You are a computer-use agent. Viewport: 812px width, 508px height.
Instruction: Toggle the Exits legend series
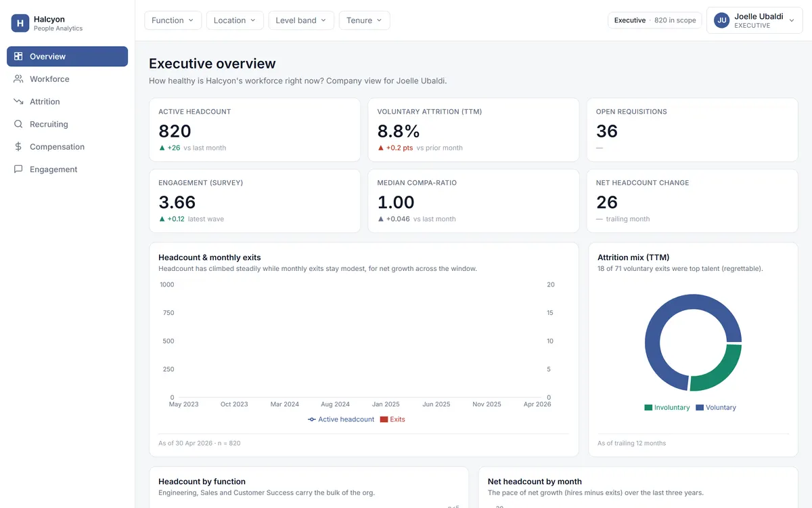point(392,419)
